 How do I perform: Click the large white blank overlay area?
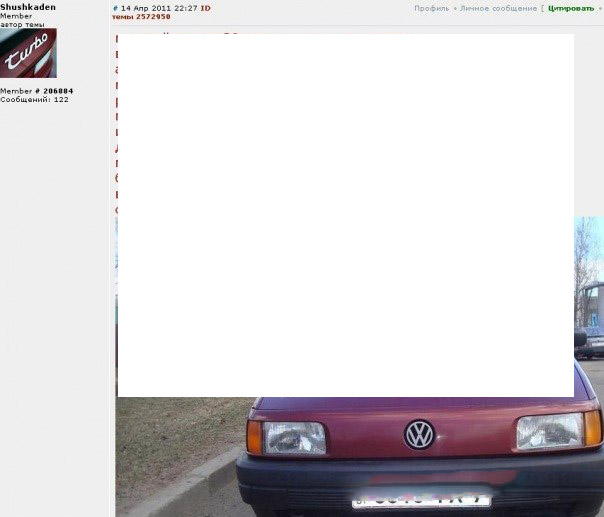coord(345,215)
